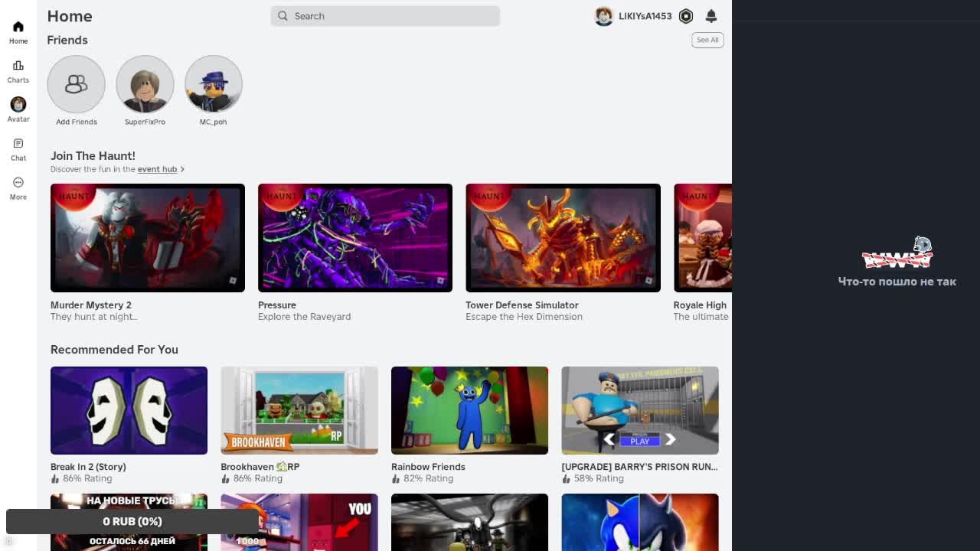Click the Sonic game thumbnail
Viewport: 980px width, 551px height.
coord(640,522)
